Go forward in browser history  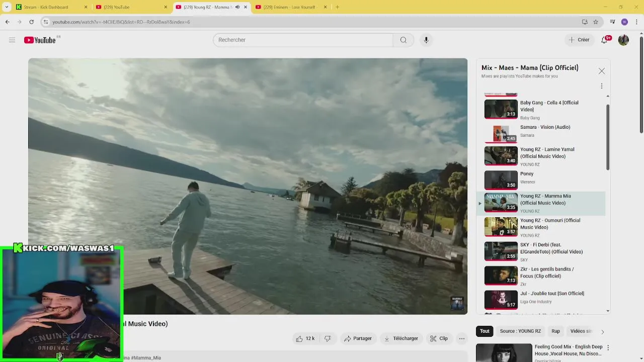(x=19, y=22)
